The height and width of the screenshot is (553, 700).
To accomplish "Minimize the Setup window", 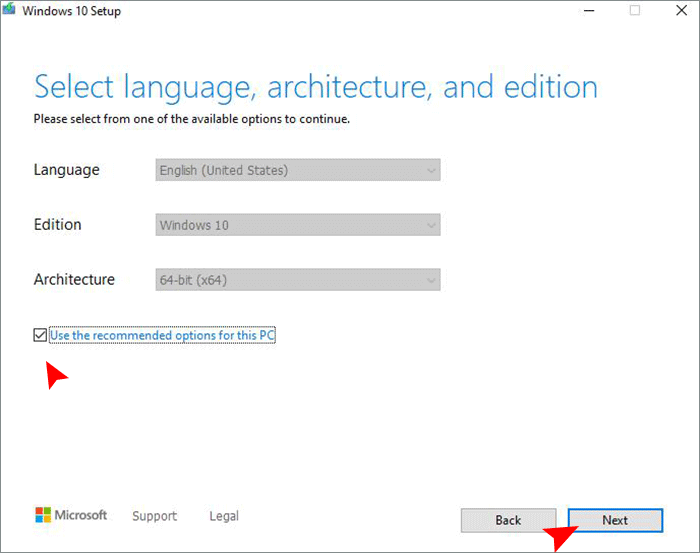I will pos(589,10).
